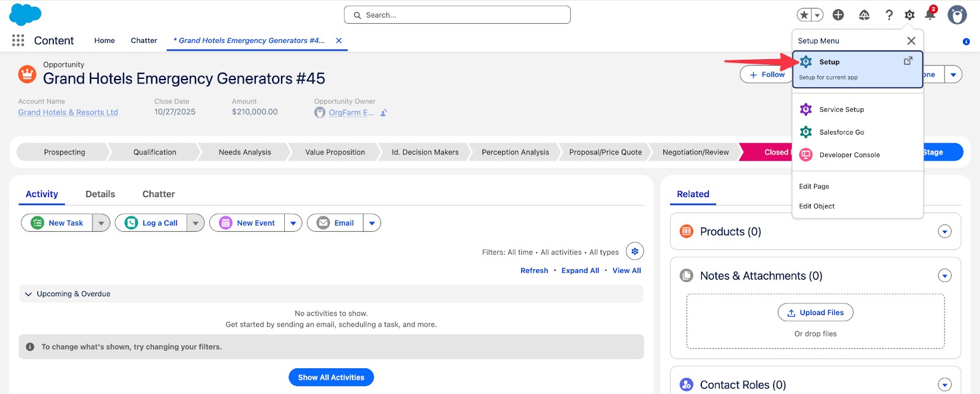Choose Edit Object in Setup Menu
980x394 pixels.
tap(817, 206)
